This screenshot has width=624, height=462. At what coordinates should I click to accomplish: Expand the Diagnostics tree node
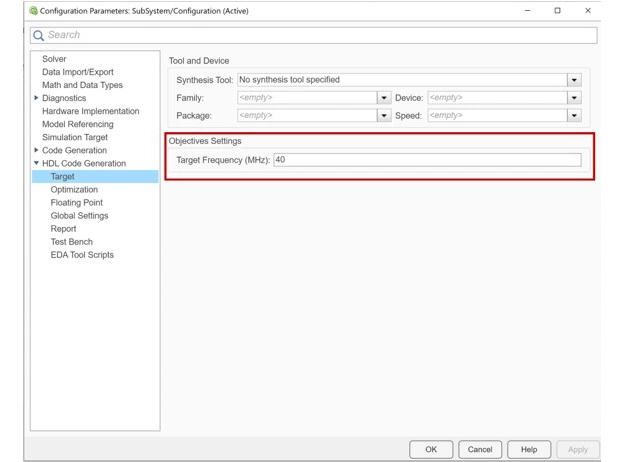tap(37, 98)
